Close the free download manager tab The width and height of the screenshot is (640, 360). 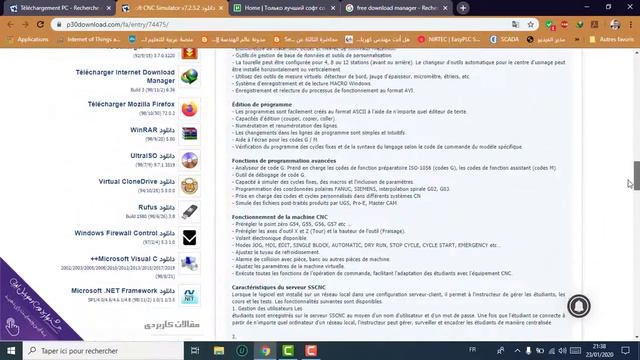click(x=445, y=8)
